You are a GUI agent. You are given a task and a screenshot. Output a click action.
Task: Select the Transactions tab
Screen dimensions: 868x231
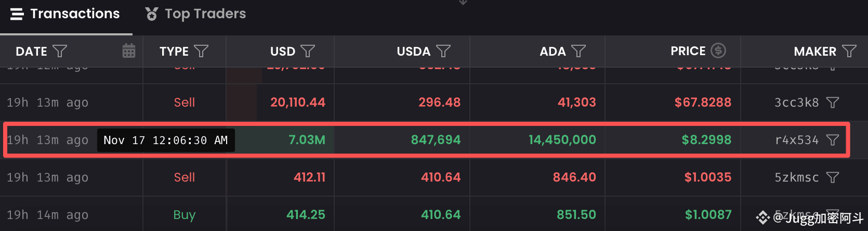[65, 14]
